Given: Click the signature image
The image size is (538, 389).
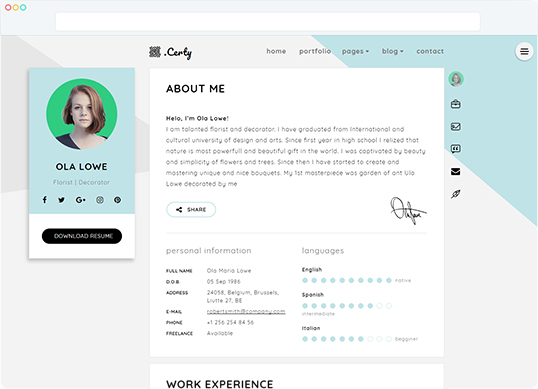Looking at the screenshot, I should pyautogui.click(x=408, y=210).
